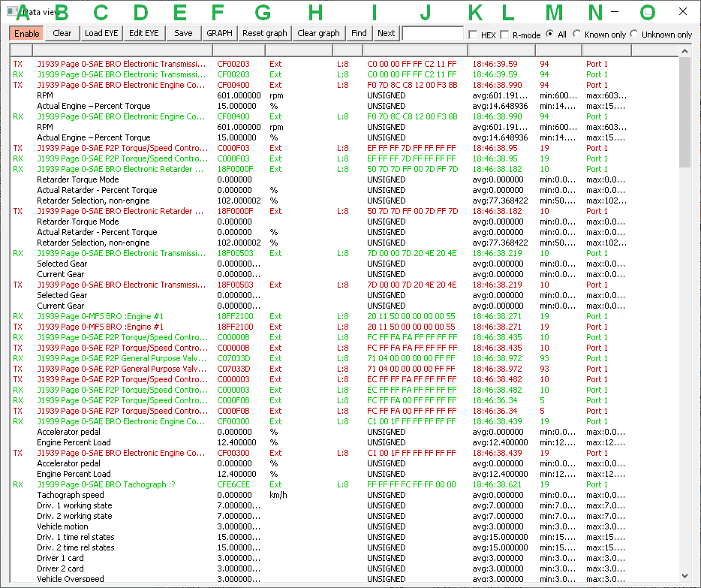
Task: Close the Data view window
Action: click(683, 11)
